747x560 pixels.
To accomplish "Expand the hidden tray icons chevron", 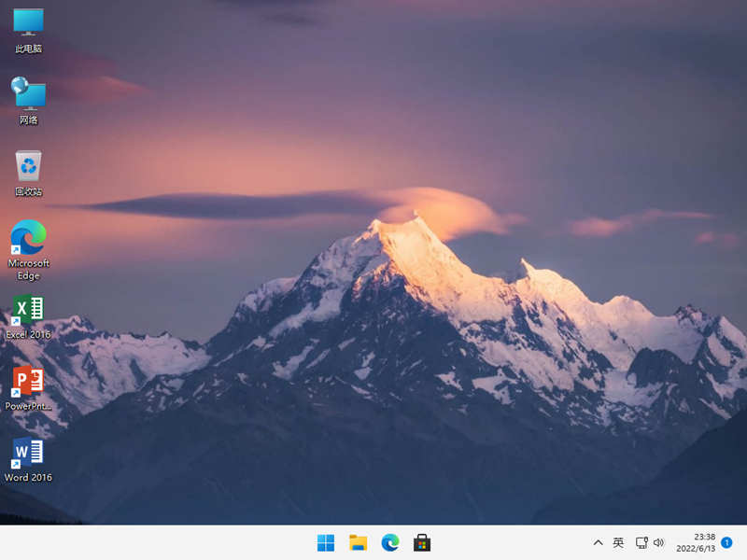I will point(598,542).
